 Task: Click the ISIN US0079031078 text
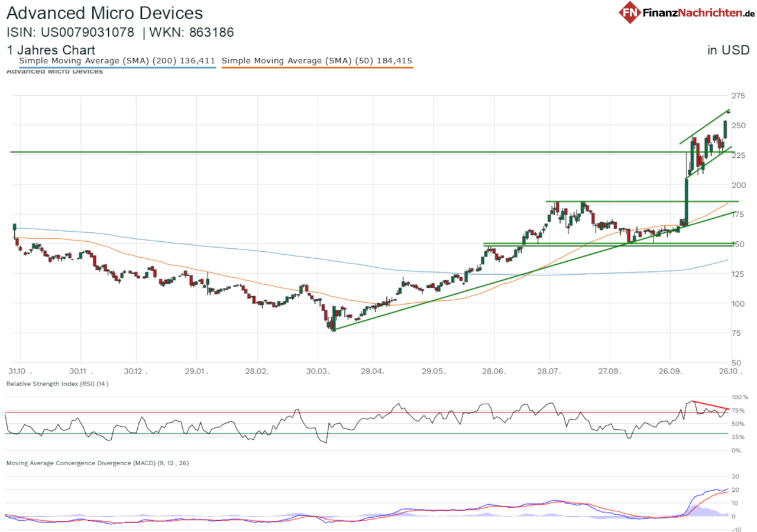[70, 33]
